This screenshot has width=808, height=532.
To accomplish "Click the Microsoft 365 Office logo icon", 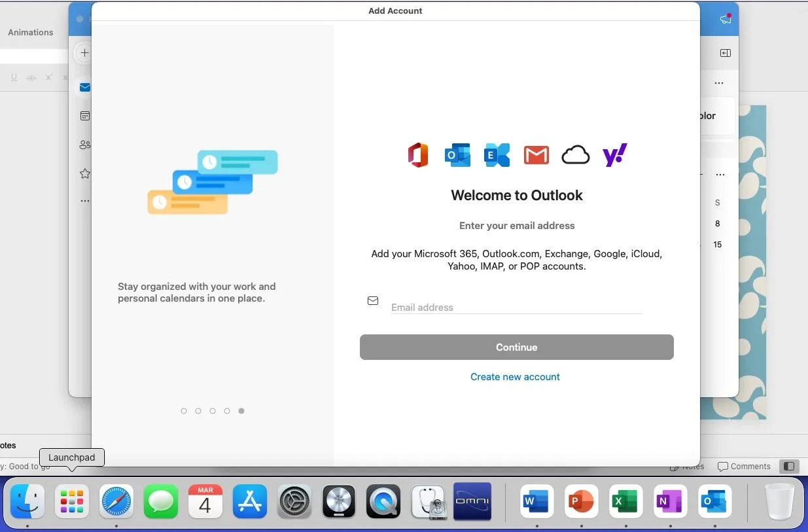I will point(418,155).
